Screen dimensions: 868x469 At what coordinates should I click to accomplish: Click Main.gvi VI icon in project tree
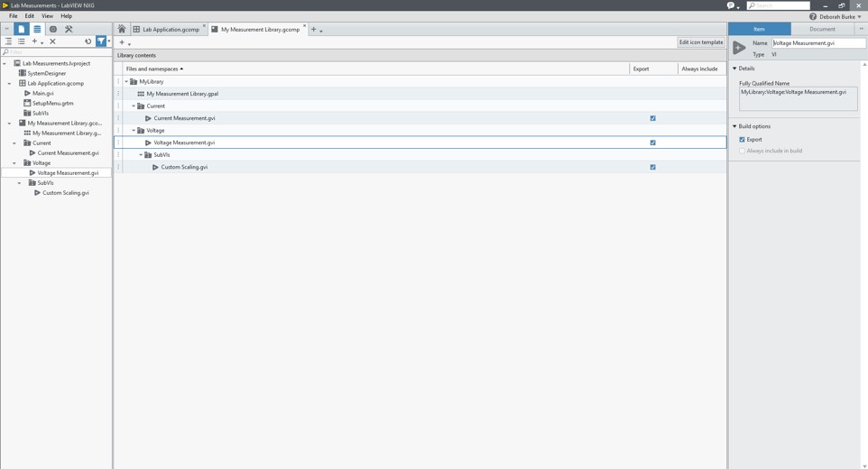pos(27,93)
